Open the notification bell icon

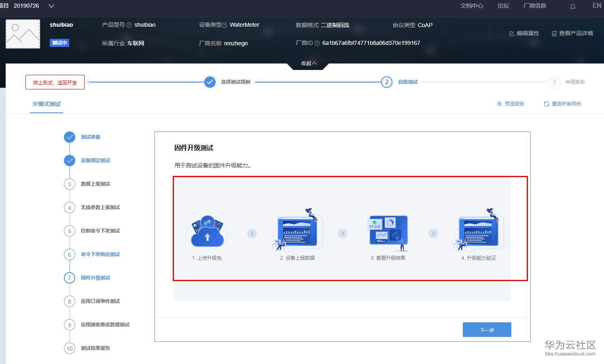(x=573, y=6)
